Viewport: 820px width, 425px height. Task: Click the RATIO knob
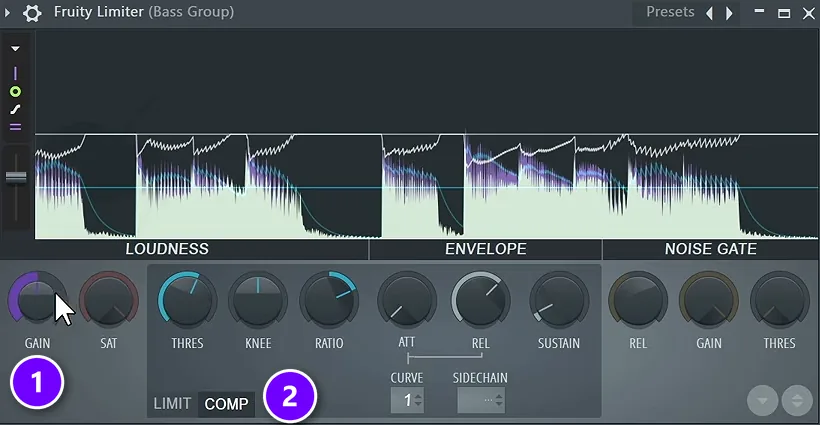[329, 300]
